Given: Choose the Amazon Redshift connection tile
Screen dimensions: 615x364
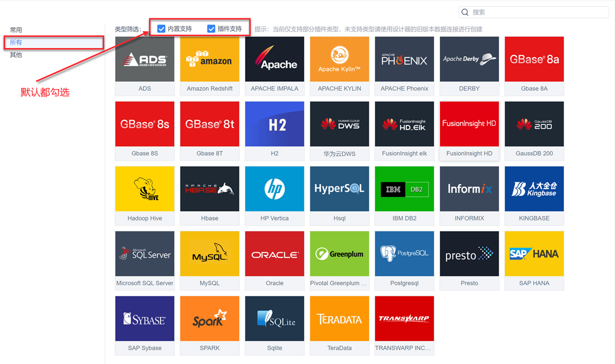Looking at the screenshot, I should (x=210, y=66).
